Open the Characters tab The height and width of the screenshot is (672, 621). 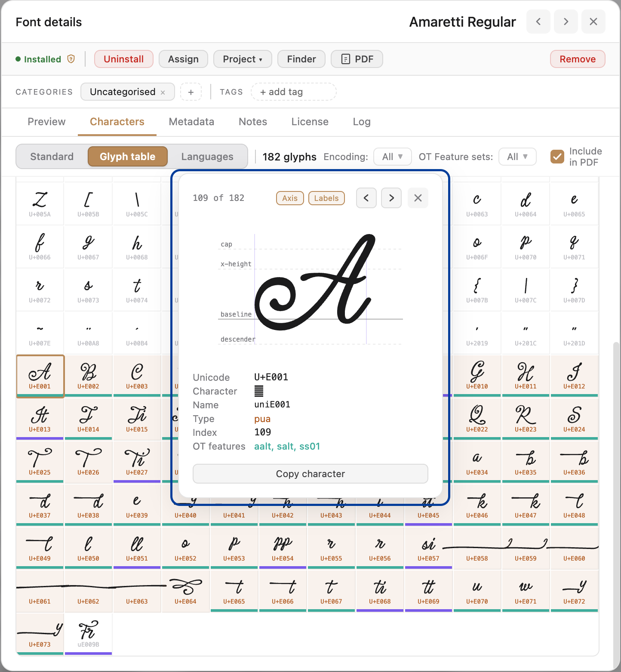(117, 122)
